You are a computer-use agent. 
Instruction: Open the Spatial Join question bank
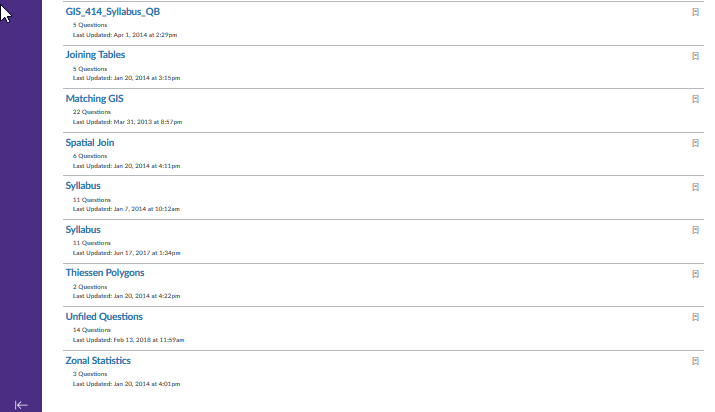click(x=90, y=142)
